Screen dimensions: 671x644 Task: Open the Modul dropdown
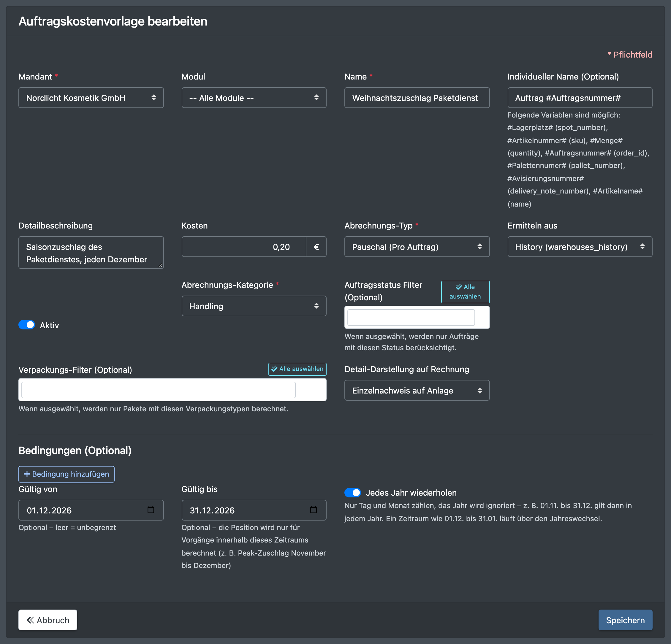(254, 98)
